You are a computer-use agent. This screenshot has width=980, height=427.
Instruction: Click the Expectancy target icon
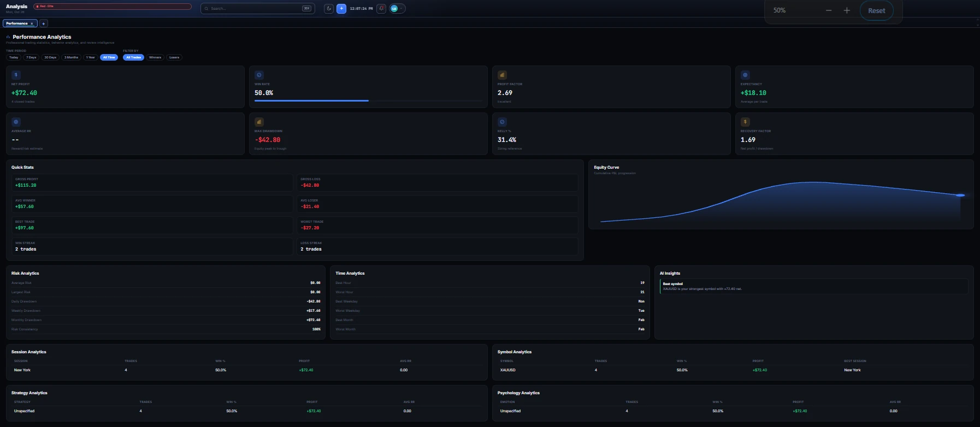click(745, 75)
